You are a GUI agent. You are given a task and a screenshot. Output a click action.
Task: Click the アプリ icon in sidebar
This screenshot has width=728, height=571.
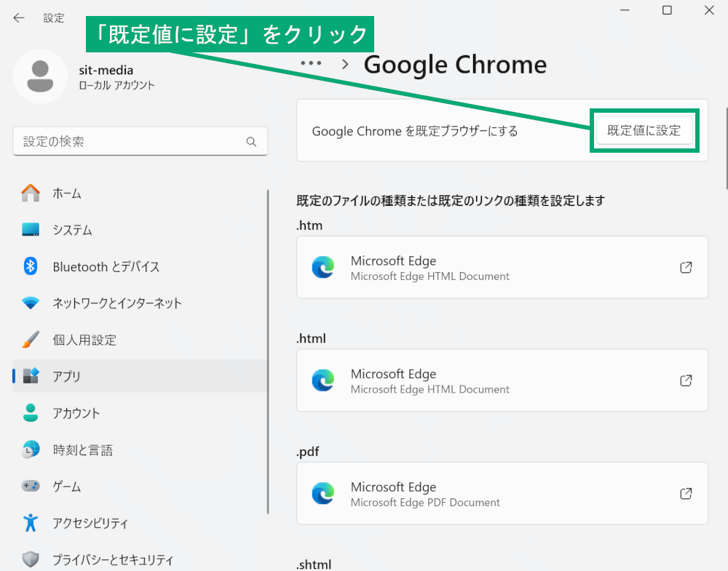click(31, 376)
